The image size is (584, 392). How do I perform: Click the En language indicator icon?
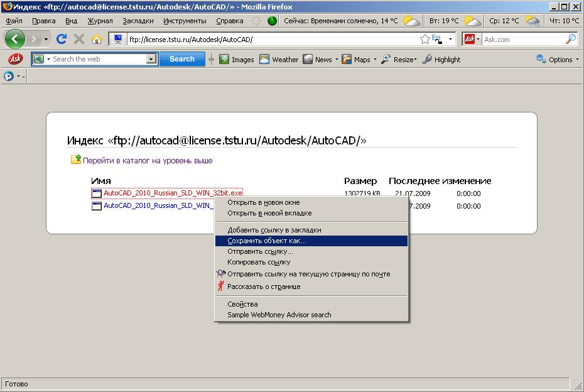pos(437,39)
